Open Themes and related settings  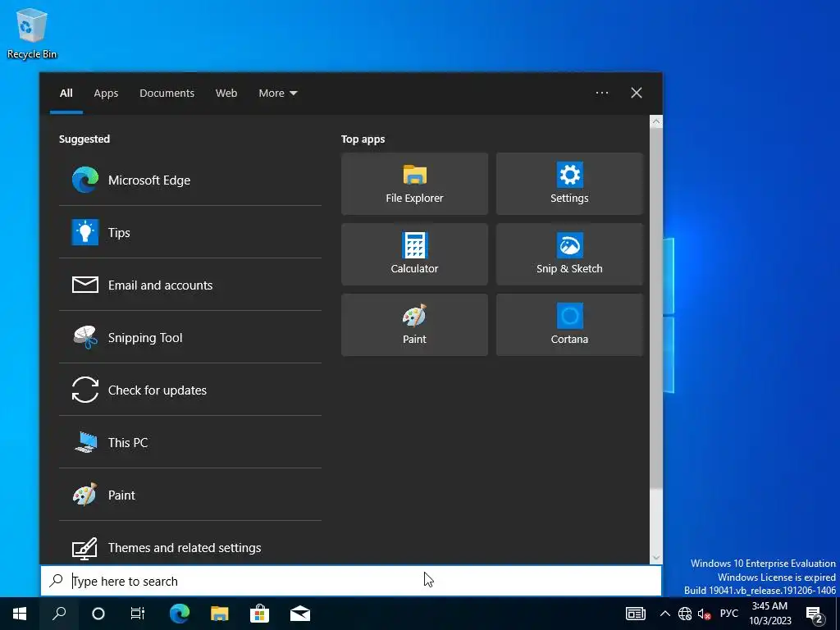point(189,547)
